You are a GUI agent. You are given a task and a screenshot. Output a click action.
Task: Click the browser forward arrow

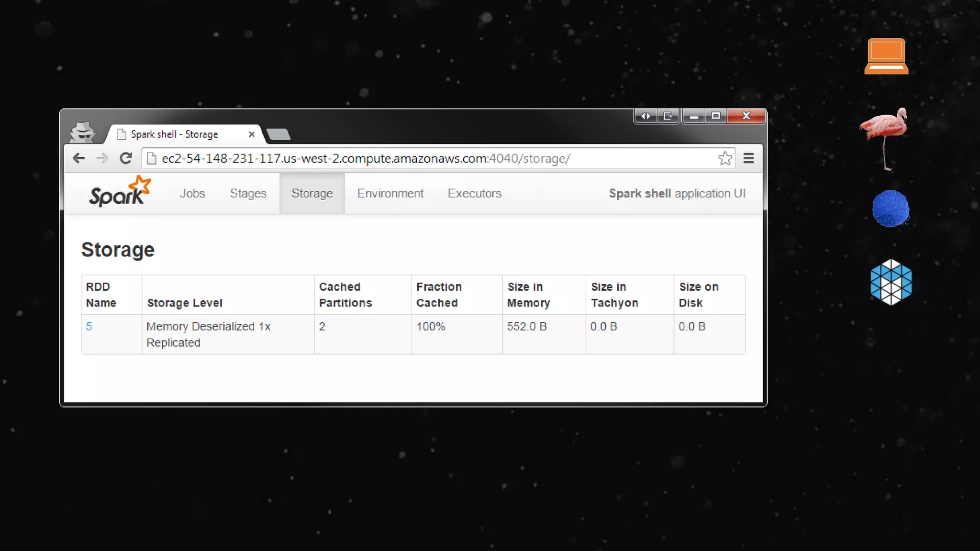point(102,158)
